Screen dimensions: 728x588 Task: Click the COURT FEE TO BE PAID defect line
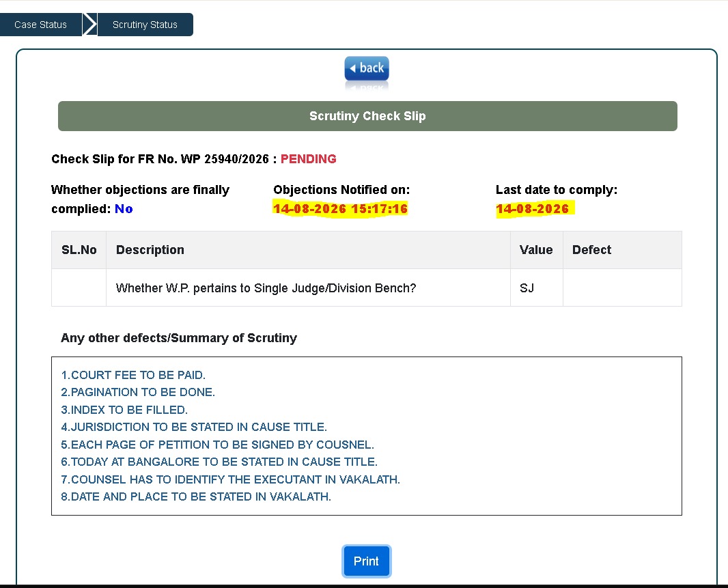[x=133, y=375]
